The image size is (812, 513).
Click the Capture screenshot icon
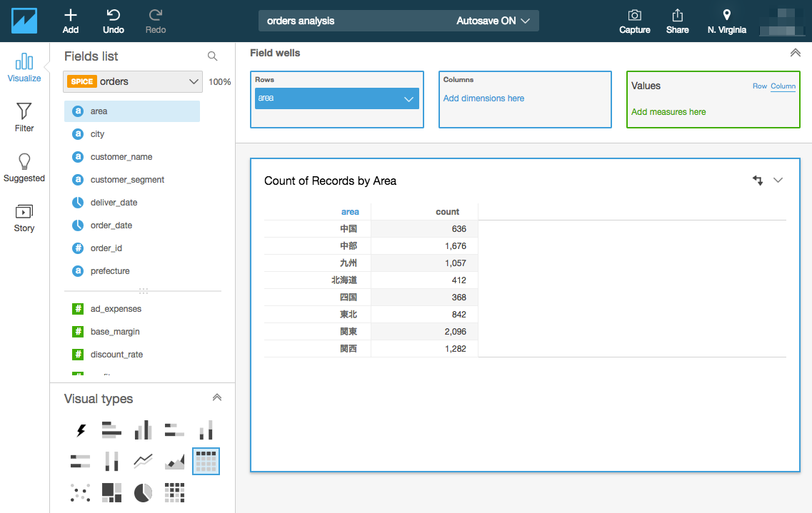pos(634,21)
